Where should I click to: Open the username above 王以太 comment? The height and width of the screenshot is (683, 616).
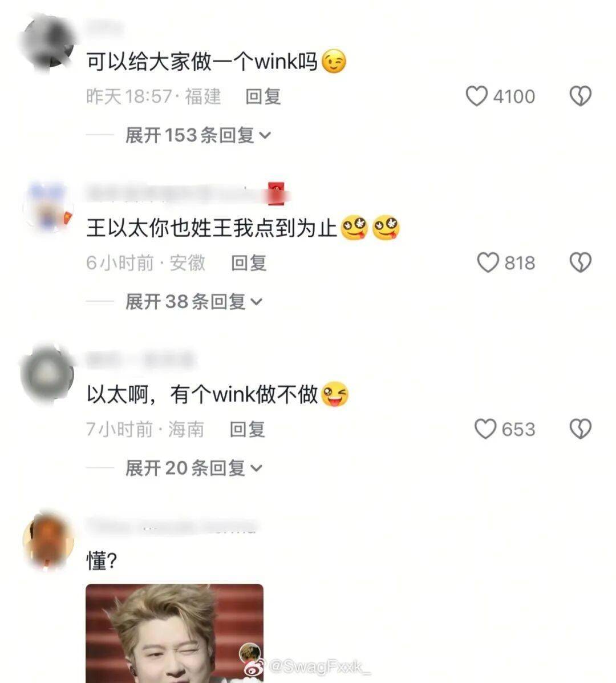point(185,193)
